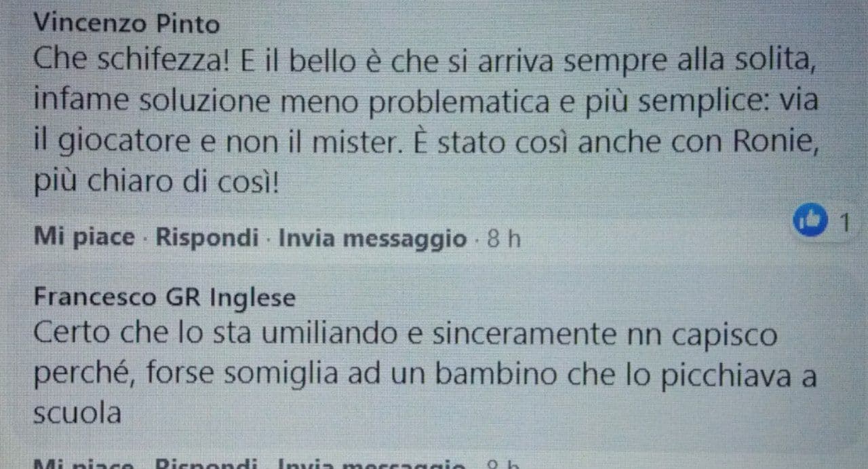Open Vincenzo Pinto's profile name
868x469 pixels.
[127, 24]
